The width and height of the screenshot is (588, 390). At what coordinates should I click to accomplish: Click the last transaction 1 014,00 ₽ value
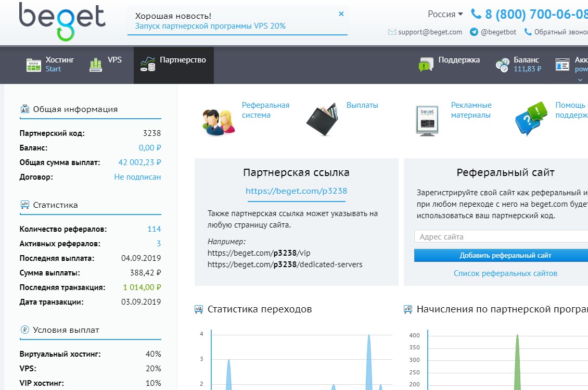(142, 287)
